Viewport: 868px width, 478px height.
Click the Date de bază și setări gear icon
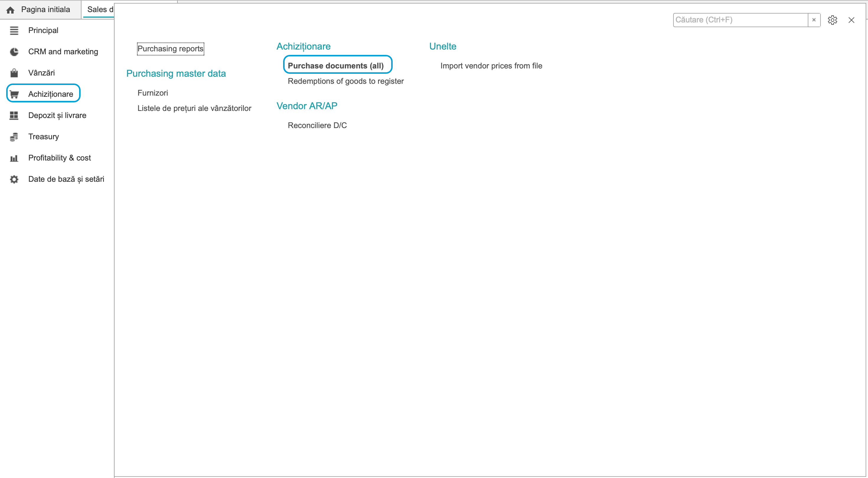click(x=14, y=179)
